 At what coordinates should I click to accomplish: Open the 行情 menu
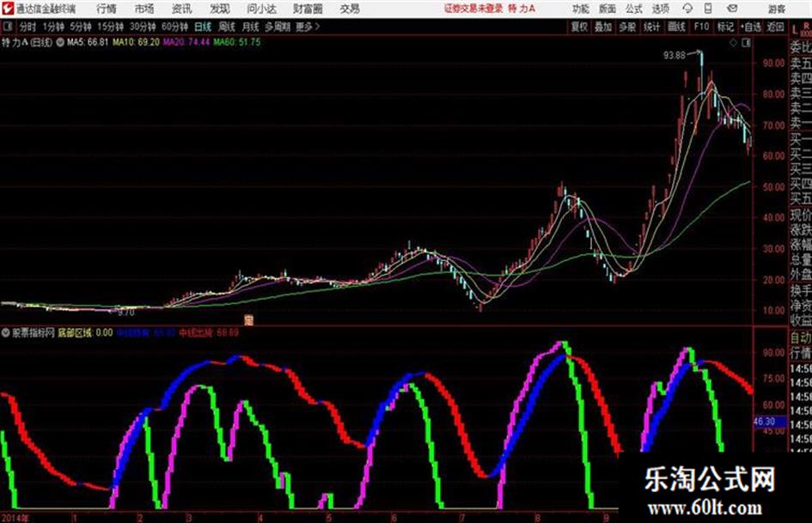pos(107,9)
